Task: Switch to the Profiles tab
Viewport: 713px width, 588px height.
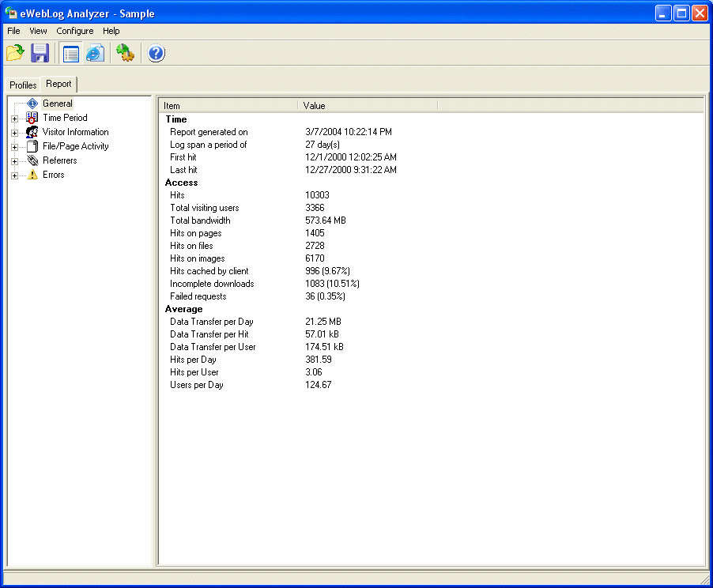Action: pyautogui.click(x=23, y=85)
